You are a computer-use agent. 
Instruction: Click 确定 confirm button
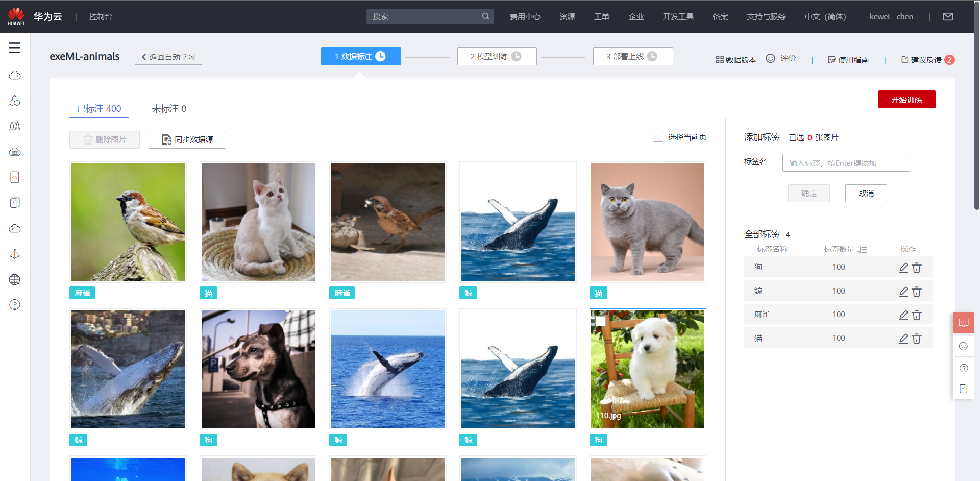808,193
